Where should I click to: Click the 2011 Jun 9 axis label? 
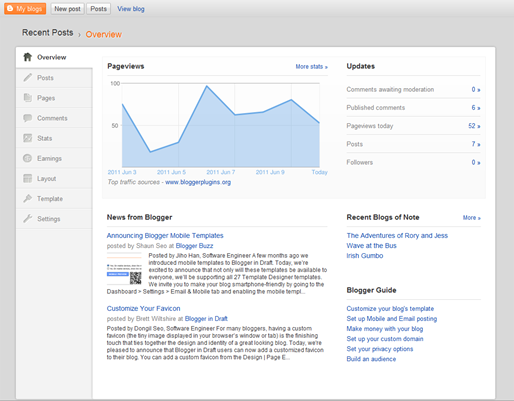(270, 172)
